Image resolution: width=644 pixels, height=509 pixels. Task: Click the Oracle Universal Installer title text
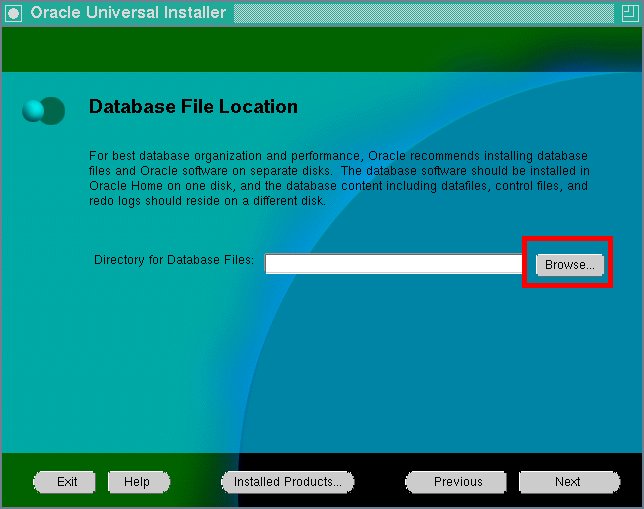coord(128,13)
